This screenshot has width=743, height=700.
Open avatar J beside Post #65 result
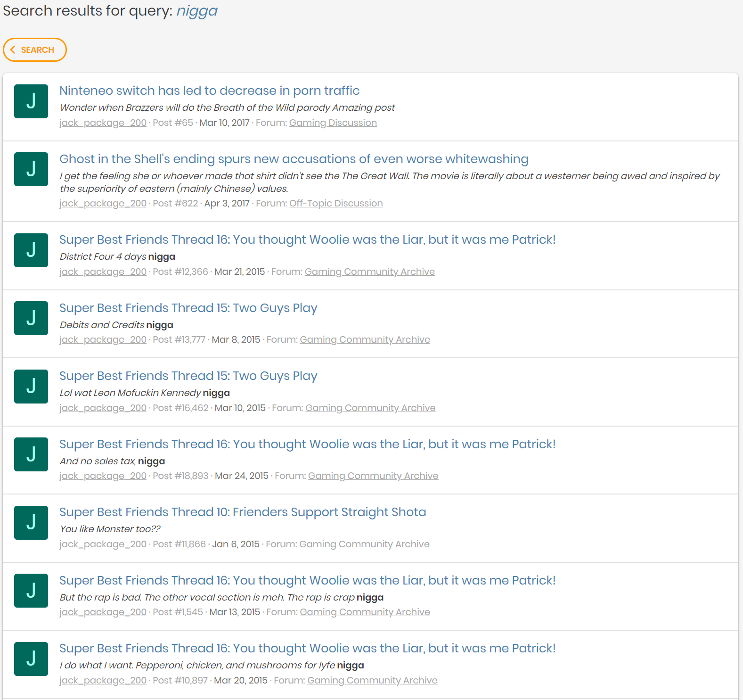[x=31, y=101]
